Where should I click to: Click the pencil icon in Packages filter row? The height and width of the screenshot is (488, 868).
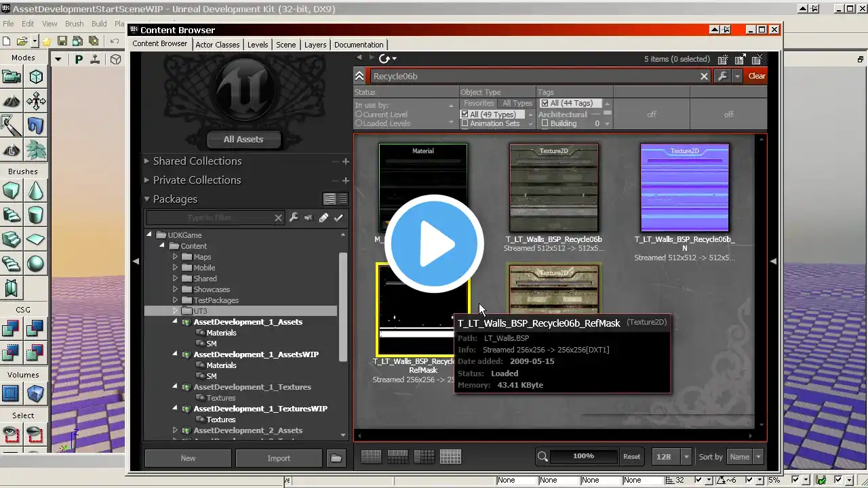pyautogui.click(x=323, y=218)
